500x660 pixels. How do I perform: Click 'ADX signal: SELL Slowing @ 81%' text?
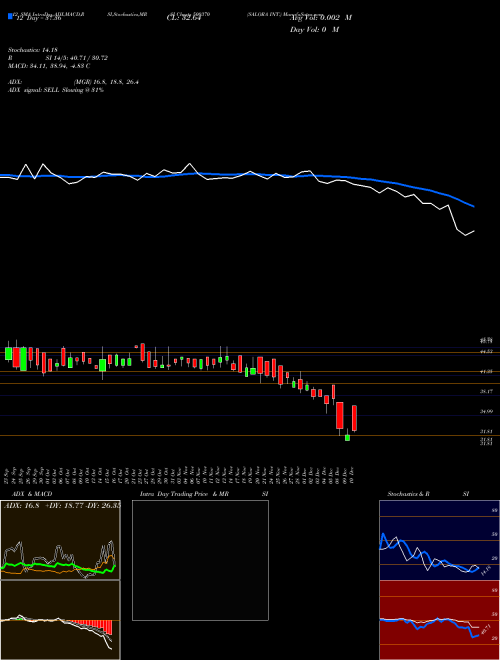point(56,90)
